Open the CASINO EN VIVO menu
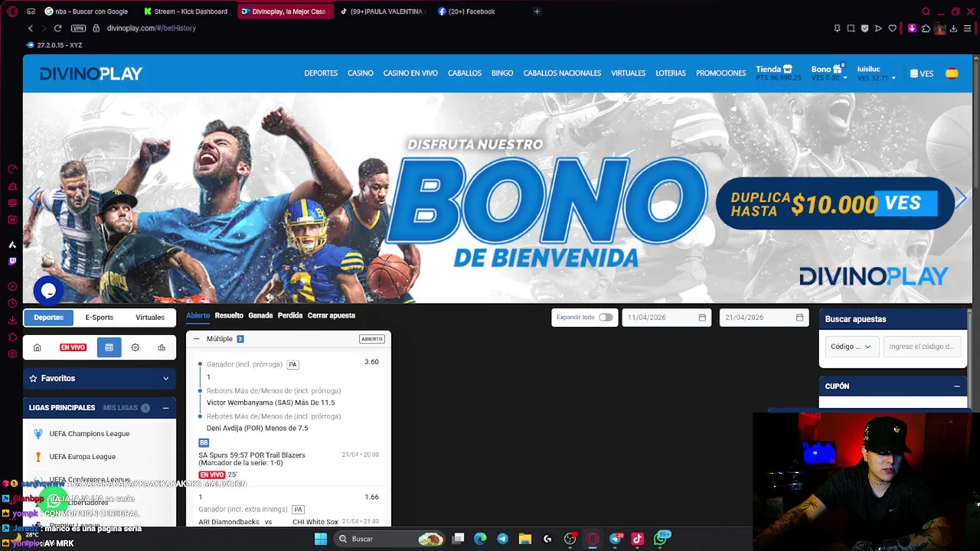 point(410,73)
